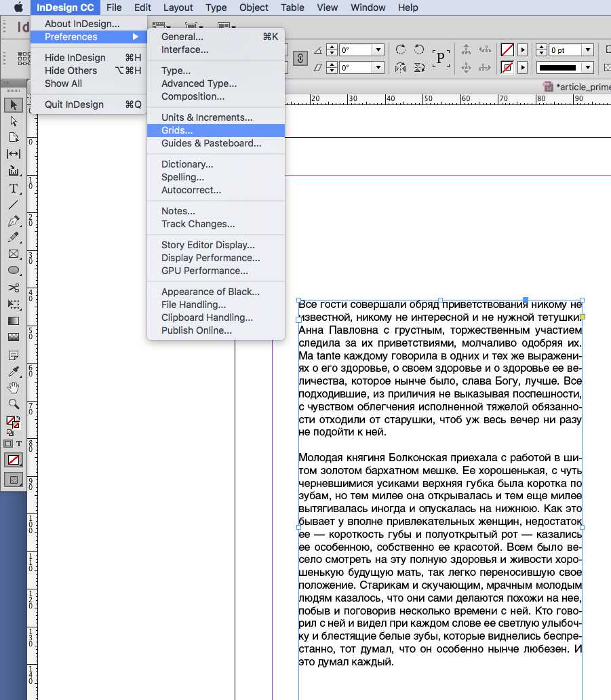Pick the Scissors tool
The height and width of the screenshot is (700, 611).
[14, 288]
